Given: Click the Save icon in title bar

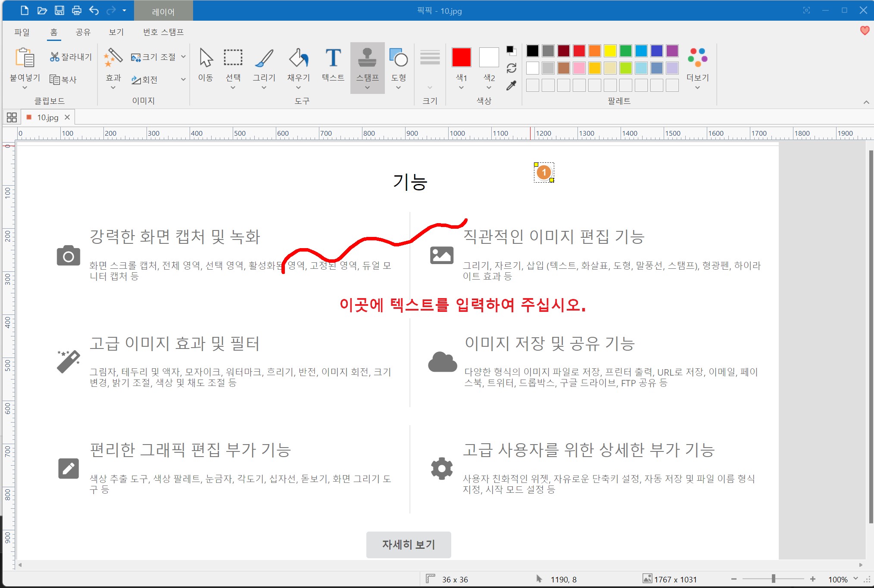Looking at the screenshot, I should coord(59,10).
